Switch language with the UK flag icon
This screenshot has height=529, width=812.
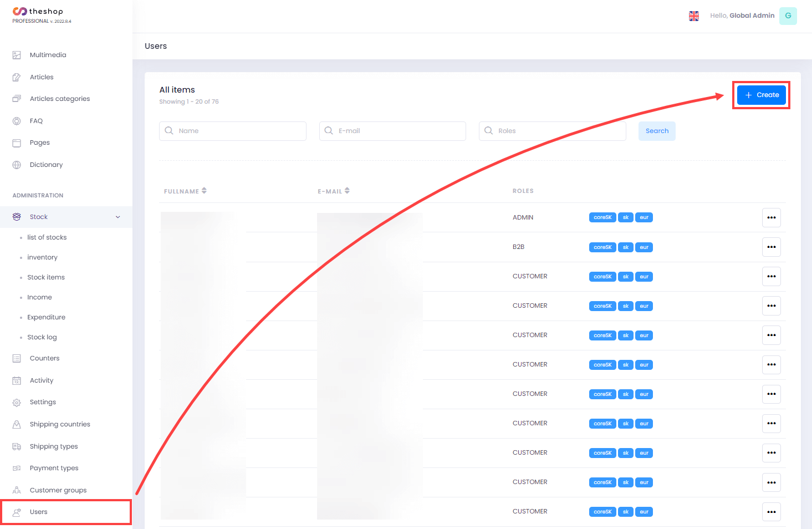click(x=694, y=16)
